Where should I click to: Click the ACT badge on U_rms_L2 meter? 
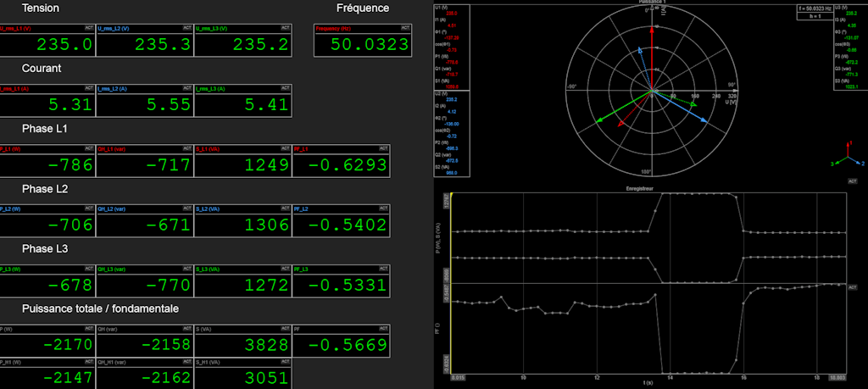(187, 27)
